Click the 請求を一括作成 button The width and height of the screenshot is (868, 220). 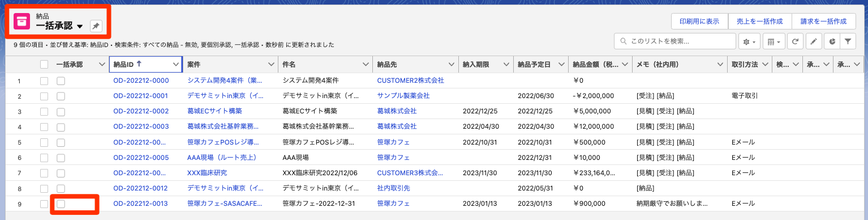tap(823, 21)
